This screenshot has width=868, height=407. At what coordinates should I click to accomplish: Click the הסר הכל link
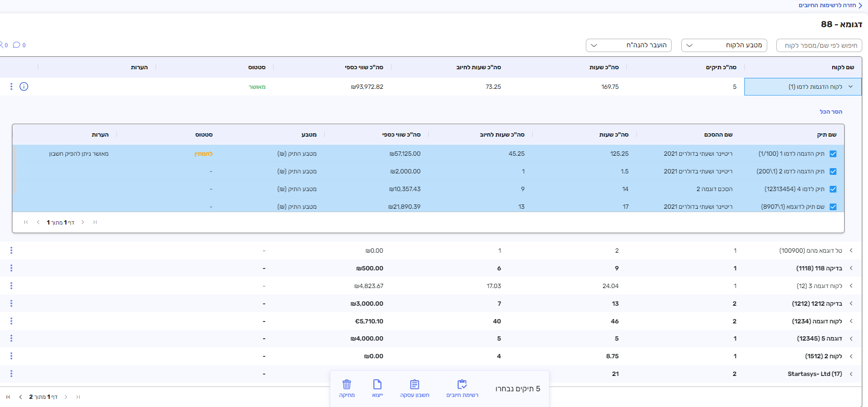831,112
